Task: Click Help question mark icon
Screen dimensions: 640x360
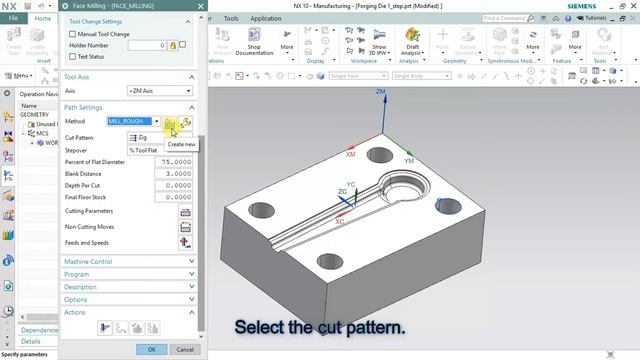Action: pyautogui.click(x=568, y=18)
